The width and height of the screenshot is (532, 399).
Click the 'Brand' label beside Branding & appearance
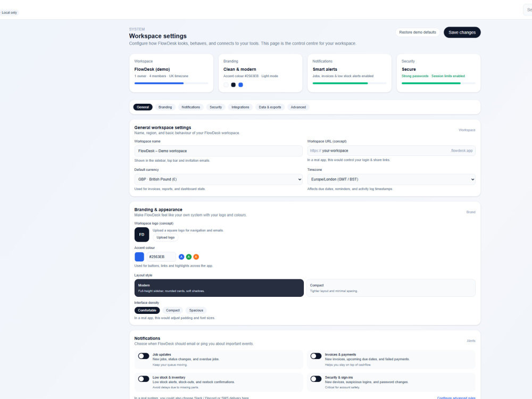471,212
